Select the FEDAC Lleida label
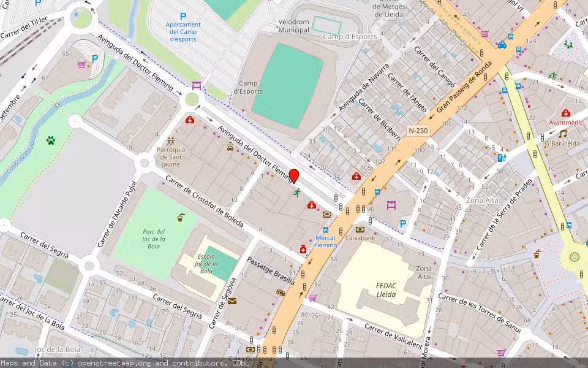The height and width of the screenshot is (368, 588). (x=386, y=290)
